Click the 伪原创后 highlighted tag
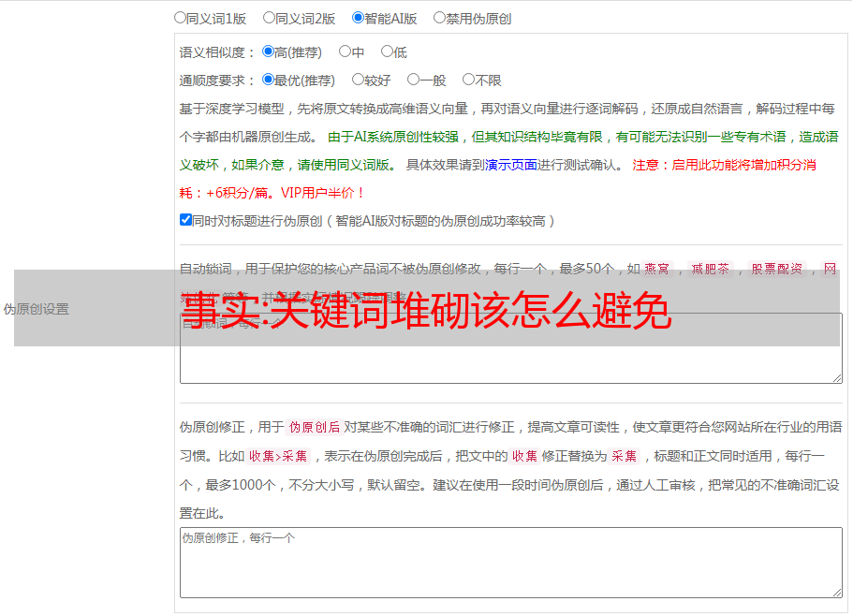Image resolution: width=853 pixels, height=616 pixels. click(315, 427)
